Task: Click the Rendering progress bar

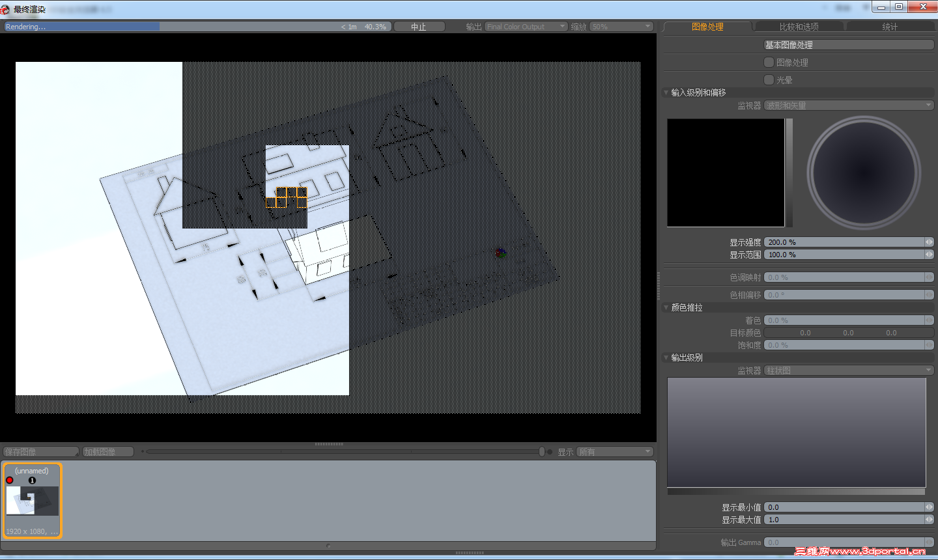Action: tap(197, 27)
